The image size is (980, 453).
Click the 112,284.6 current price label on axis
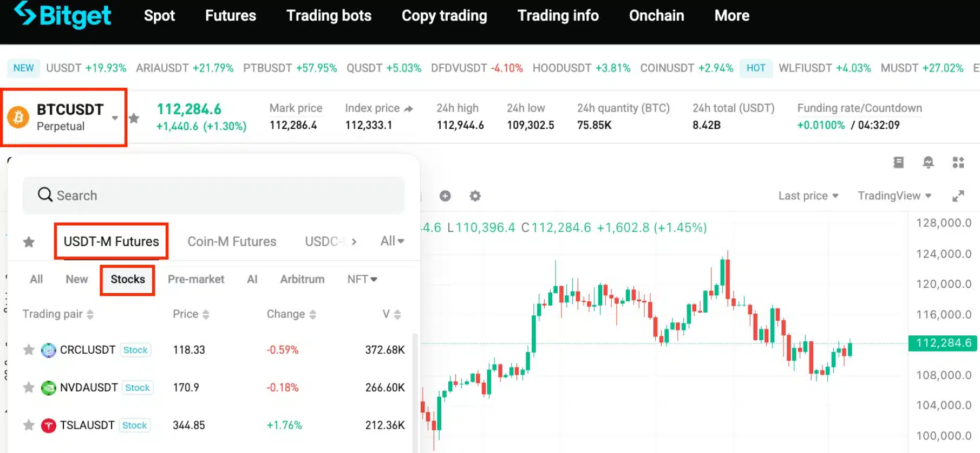[943, 343]
